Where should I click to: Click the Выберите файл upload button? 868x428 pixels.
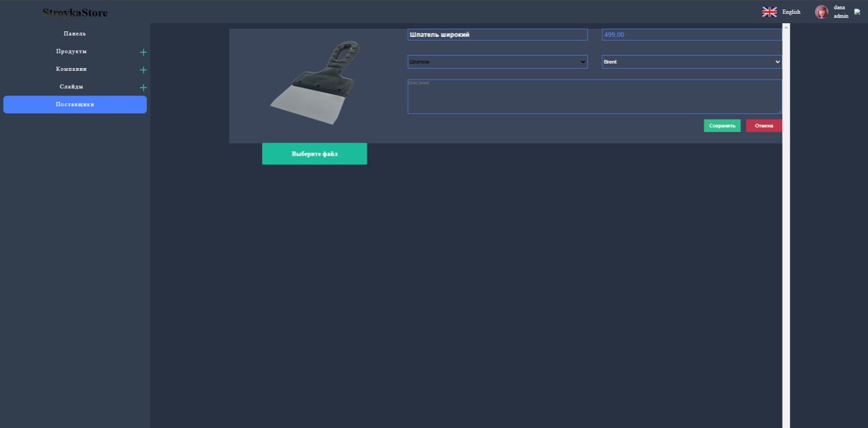(x=314, y=154)
